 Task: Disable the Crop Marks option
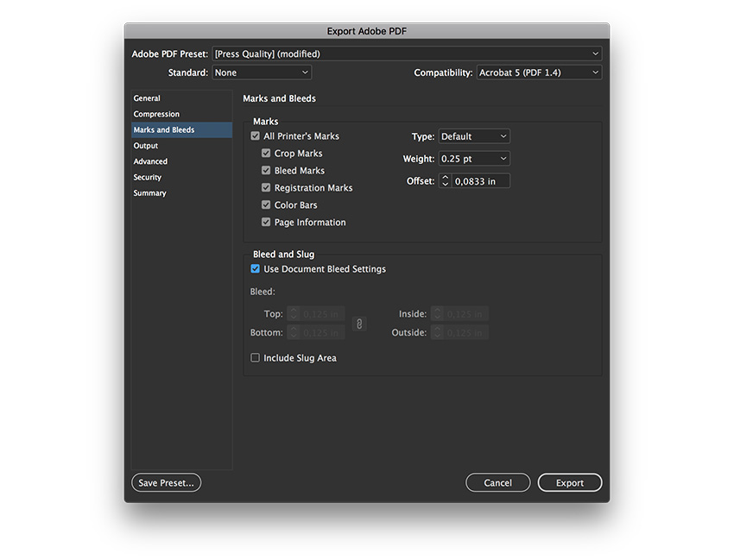click(265, 153)
